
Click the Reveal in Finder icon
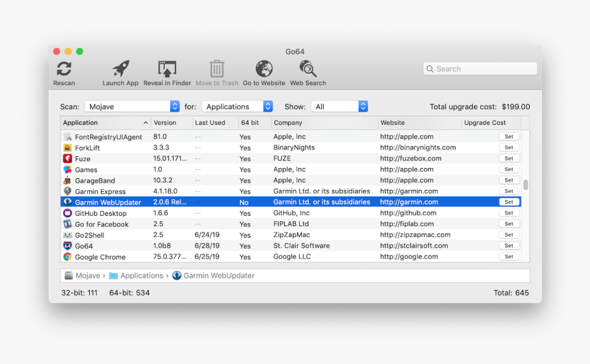pos(167,69)
